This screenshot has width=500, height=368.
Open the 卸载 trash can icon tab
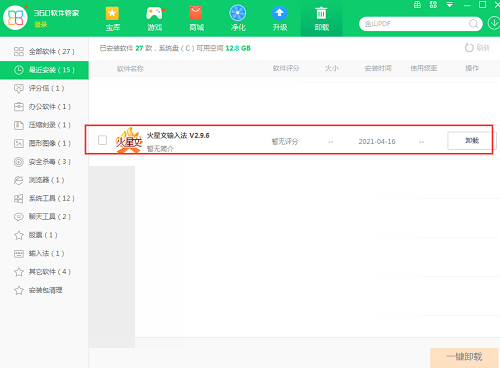[x=321, y=19]
